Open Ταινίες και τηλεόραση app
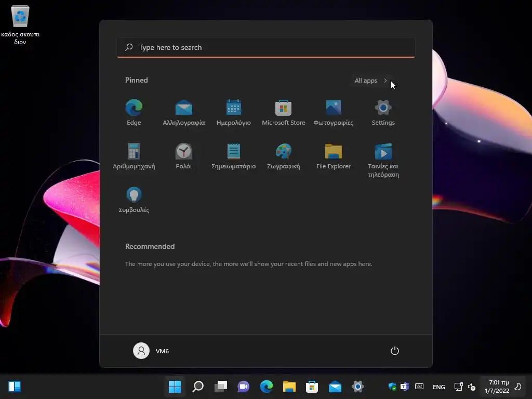The height and width of the screenshot is (399, 532). tap(383, 161)
